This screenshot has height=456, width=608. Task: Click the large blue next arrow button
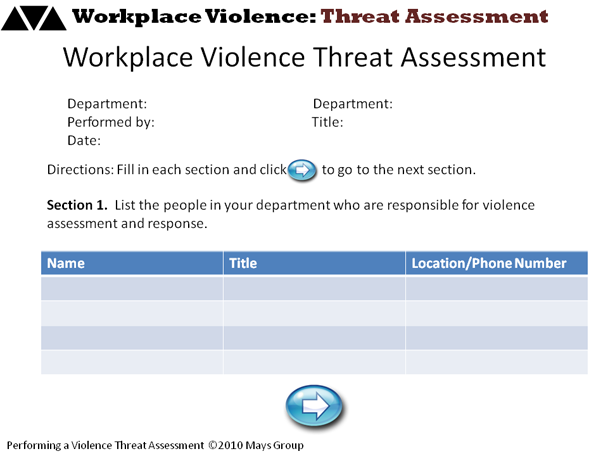[314, 405]
